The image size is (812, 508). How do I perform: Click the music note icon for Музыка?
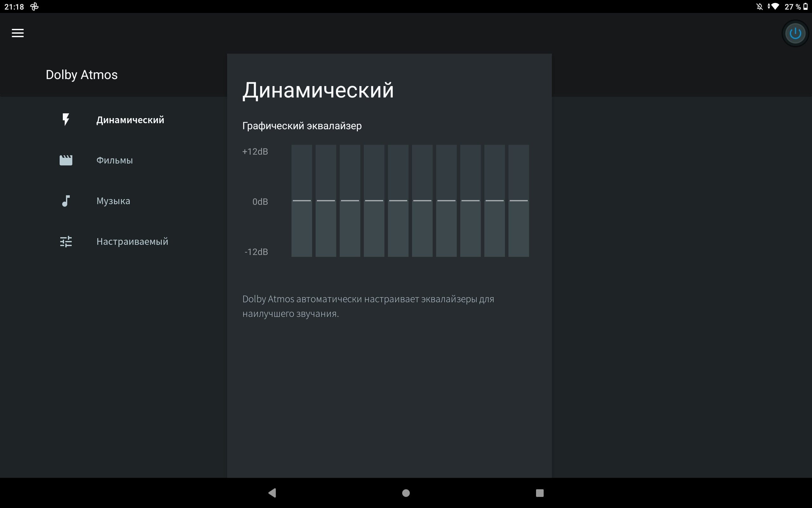[x=66, y=201]
